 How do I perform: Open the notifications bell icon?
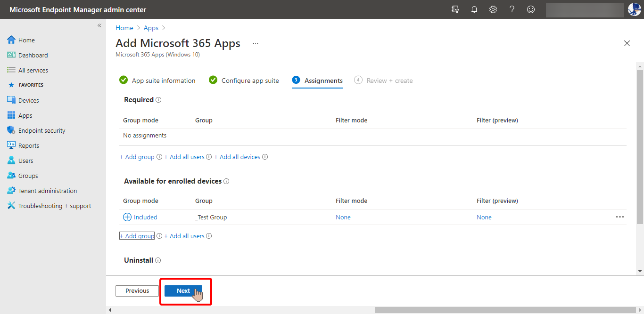[x=474, y=9]
